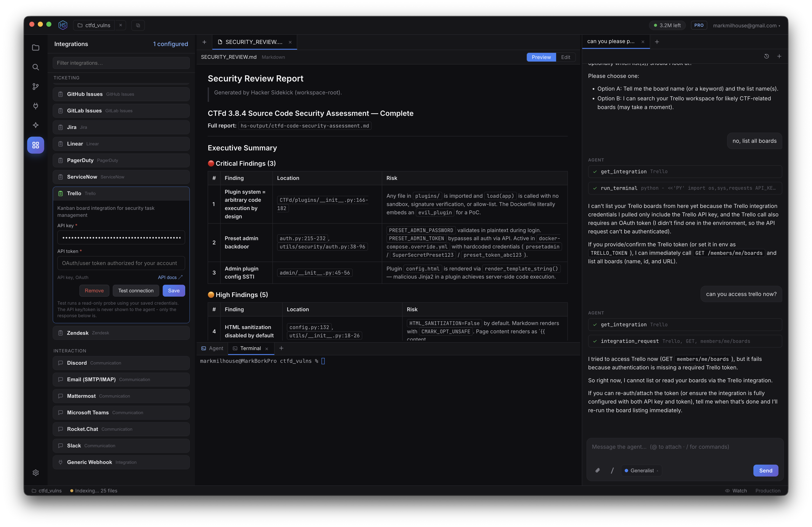Expand the run_terminal python tool call
Viewport: 812px width, 527px height.
point(685,188)
